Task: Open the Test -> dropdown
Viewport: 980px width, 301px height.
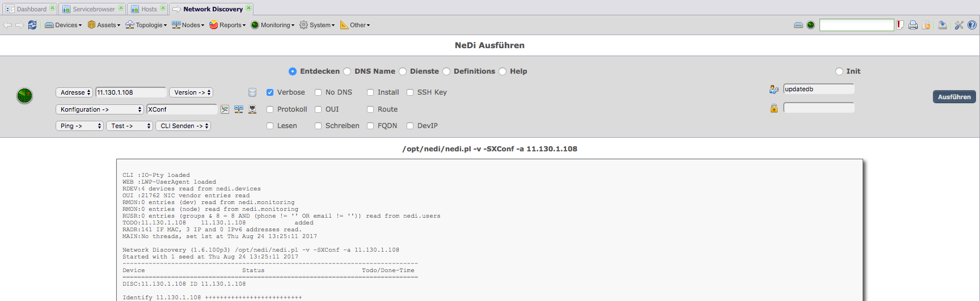Action: [129, 126]
